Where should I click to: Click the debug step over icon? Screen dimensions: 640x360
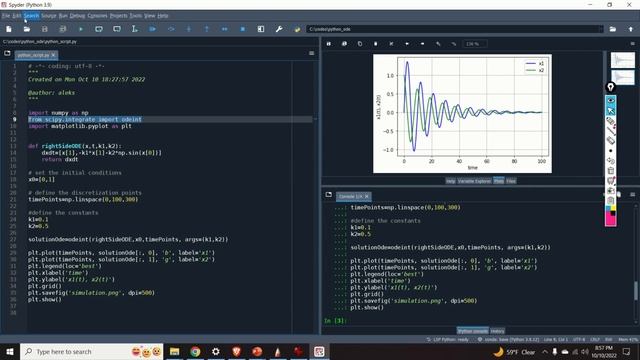pyautogui.click(x=171, y=29)
